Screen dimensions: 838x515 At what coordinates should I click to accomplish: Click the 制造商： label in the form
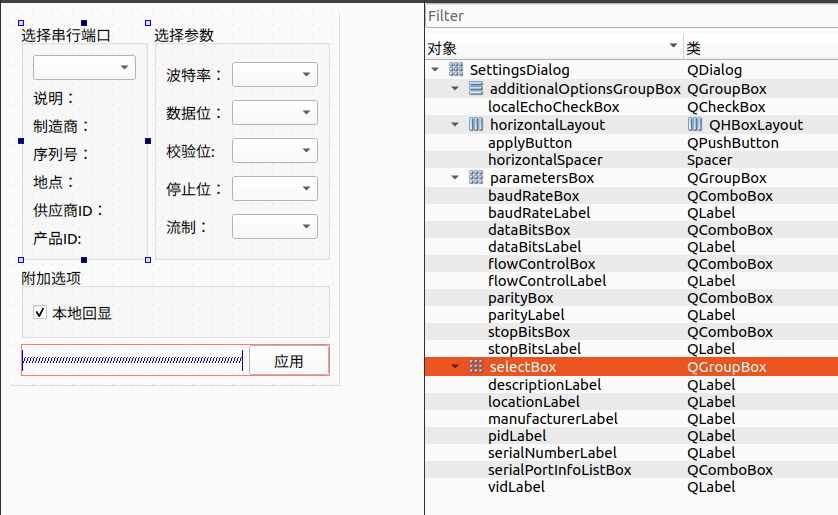pyautogui.click(x=61, y=127)
